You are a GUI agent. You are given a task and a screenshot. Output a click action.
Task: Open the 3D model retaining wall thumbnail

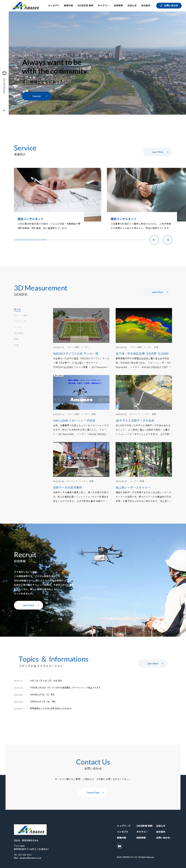coord(144,392)
